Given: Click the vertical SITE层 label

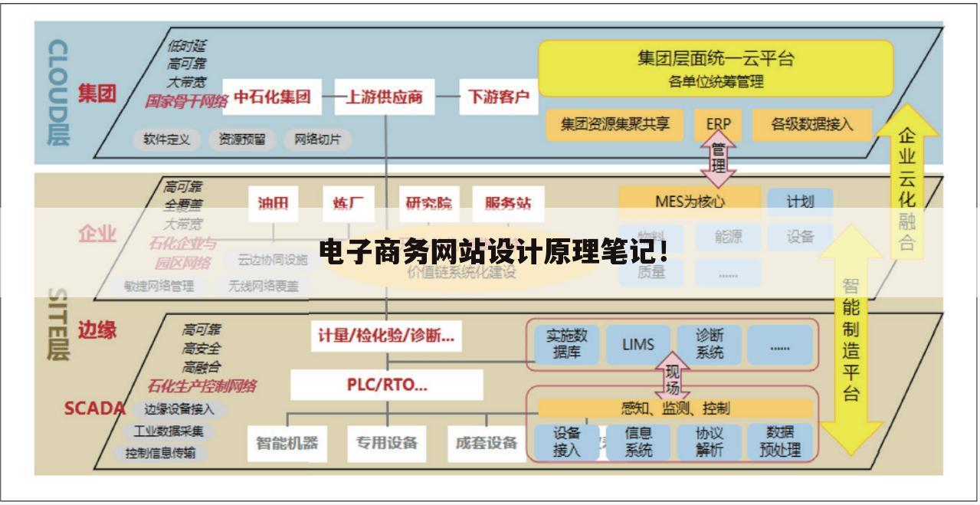Looking at the screenshot, I should [x=59, y=326].
